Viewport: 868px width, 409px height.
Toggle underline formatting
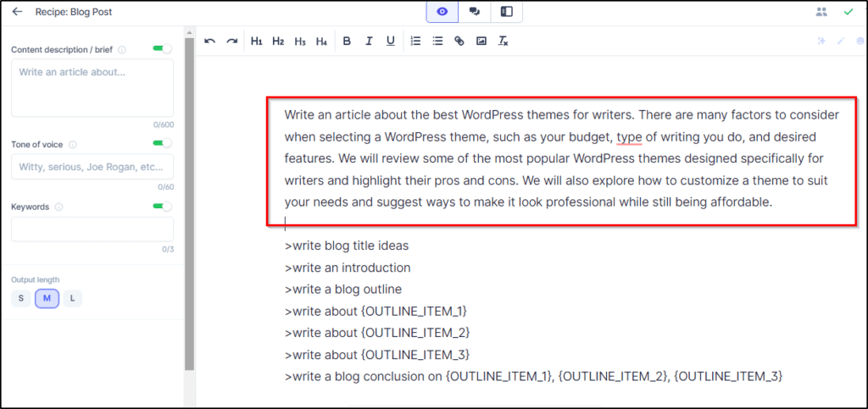(391, 41)
